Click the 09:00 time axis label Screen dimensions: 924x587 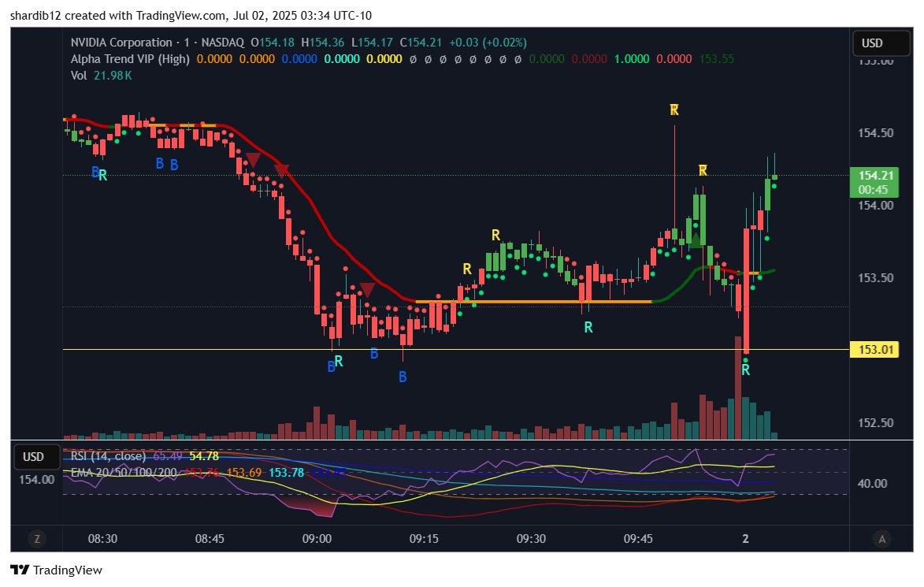click(x=317, y=539)
